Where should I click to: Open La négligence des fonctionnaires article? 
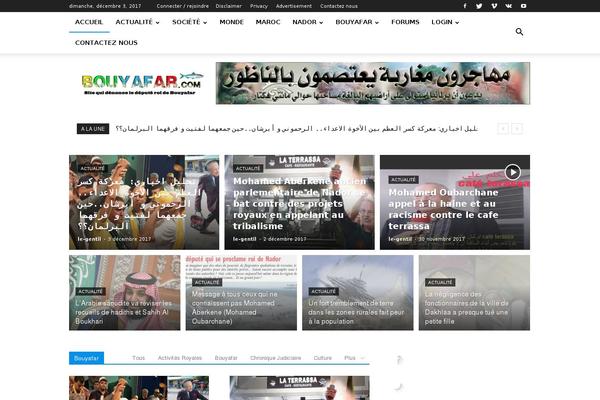pos(466,307)
